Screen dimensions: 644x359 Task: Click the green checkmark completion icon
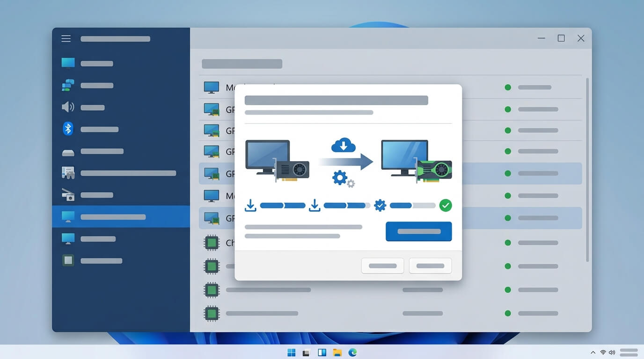[446, 205]
